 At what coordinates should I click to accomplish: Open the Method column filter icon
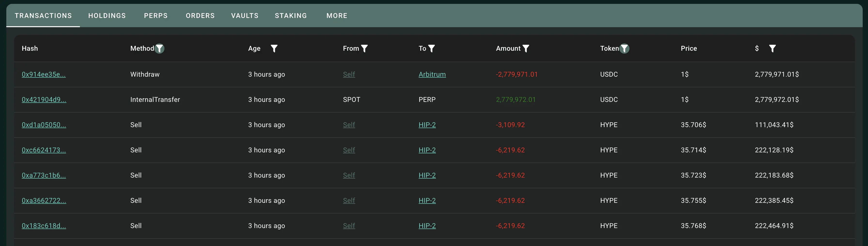point(159,49)
